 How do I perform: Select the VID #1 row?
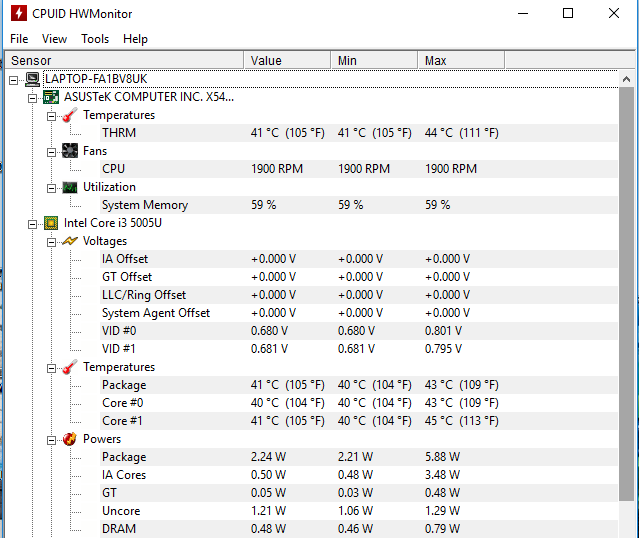pos(359,349)
